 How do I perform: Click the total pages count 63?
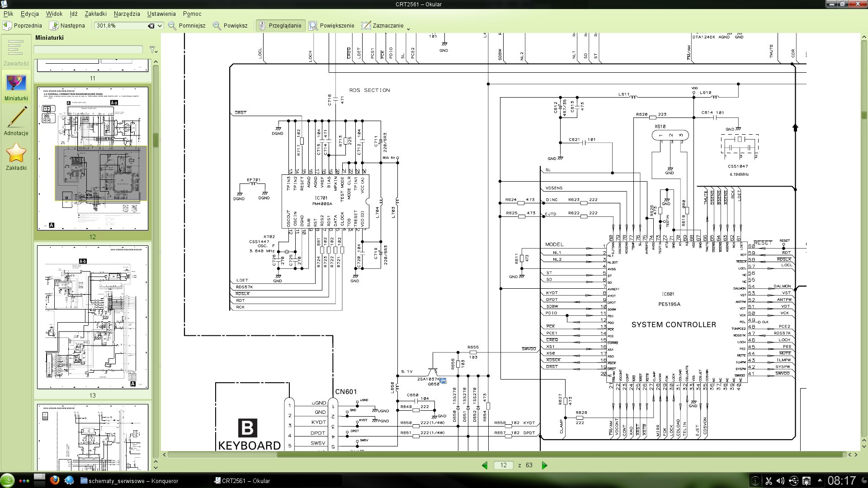coord(529,465)
